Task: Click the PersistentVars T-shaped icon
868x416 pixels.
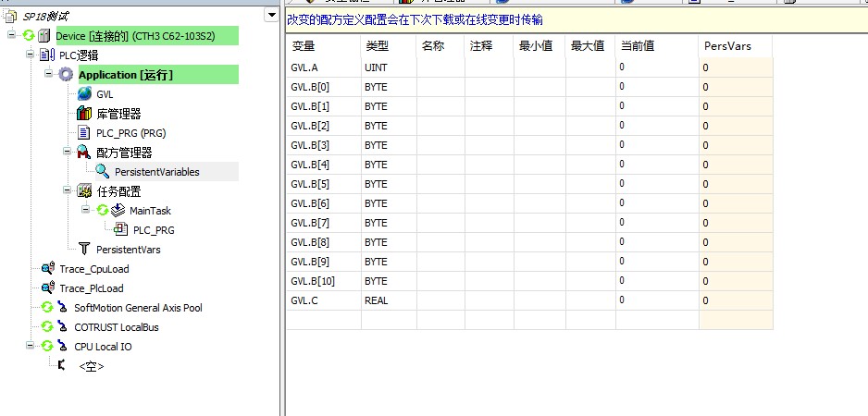Action: (84, 249)
